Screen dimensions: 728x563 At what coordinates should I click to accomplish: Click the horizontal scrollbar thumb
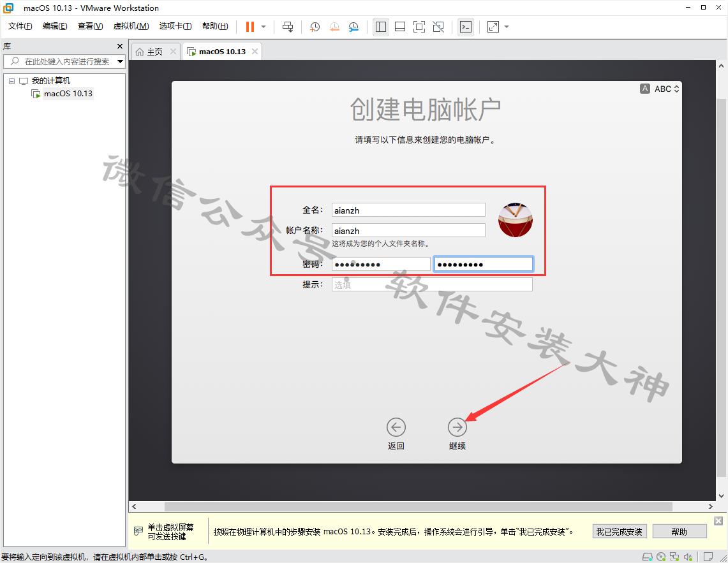[419, 506]
